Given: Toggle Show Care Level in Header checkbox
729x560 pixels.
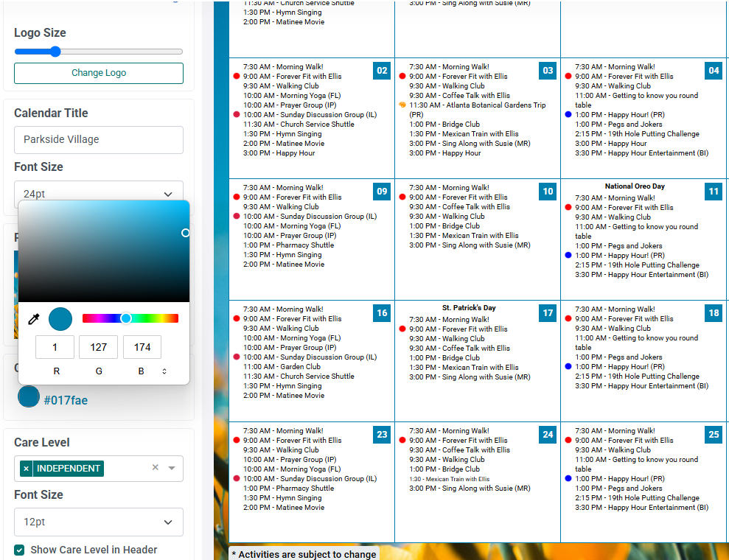Looking at the screenshot, I should pos(20,550).
